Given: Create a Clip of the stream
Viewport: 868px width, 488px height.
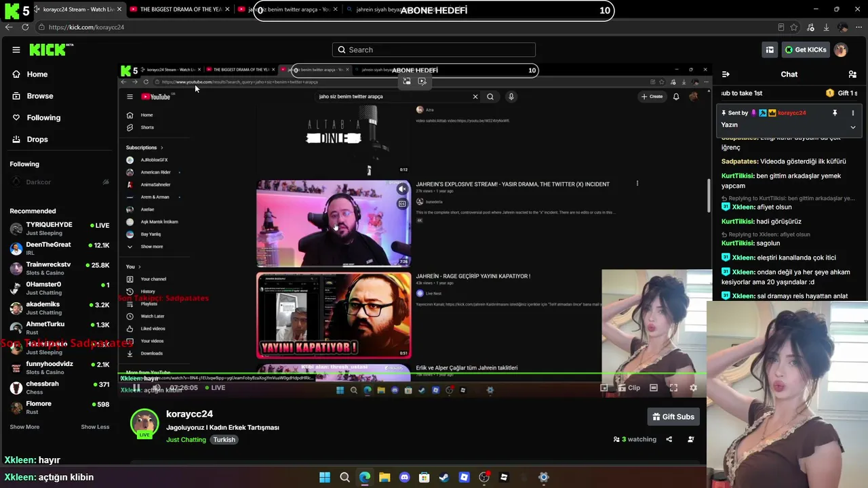Looking at the screenshot, I should 629,388.
